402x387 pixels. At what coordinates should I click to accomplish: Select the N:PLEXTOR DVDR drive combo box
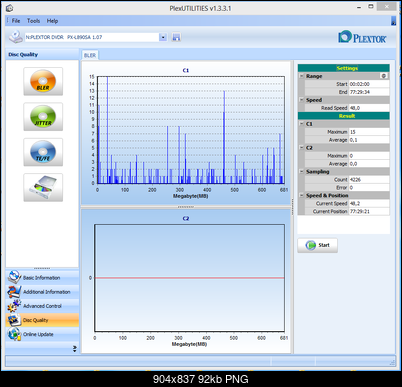(x=96, y=37)
